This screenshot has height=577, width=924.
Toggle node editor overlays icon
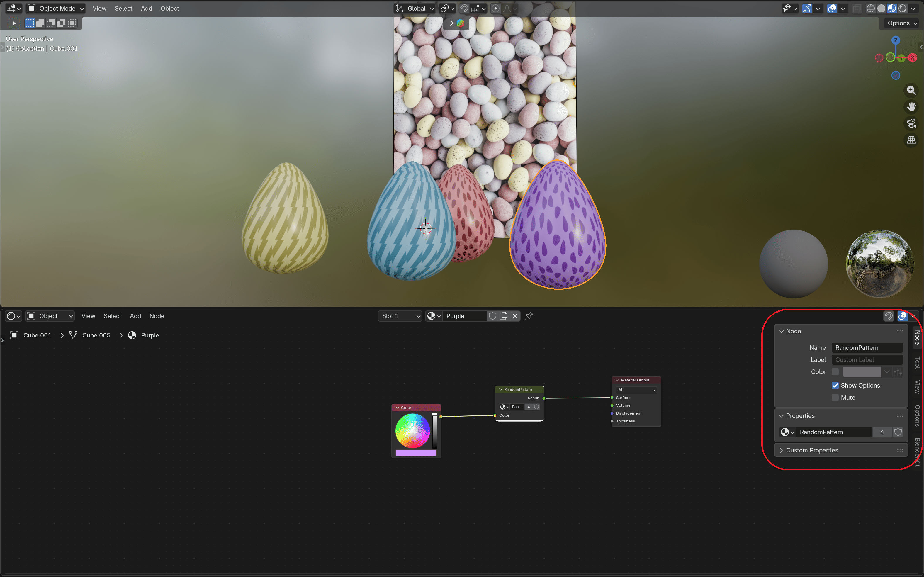[x=903, y=316]
